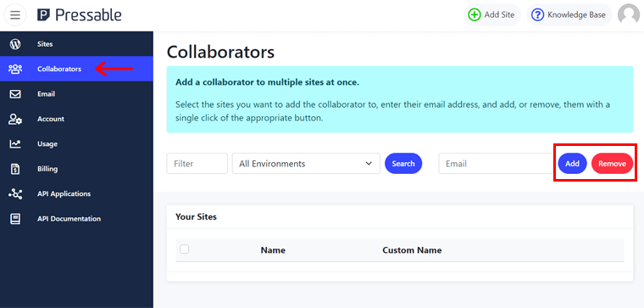Click the Account user-gear icon
Screen dimensions: 644x308
(15, 119)
